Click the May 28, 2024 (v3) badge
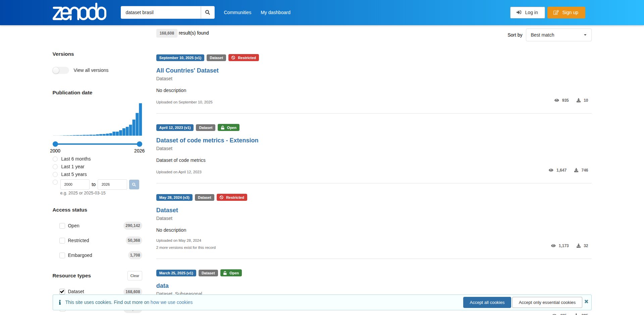The width and height of the screenshot is (644, 315). tap(174, 197)
